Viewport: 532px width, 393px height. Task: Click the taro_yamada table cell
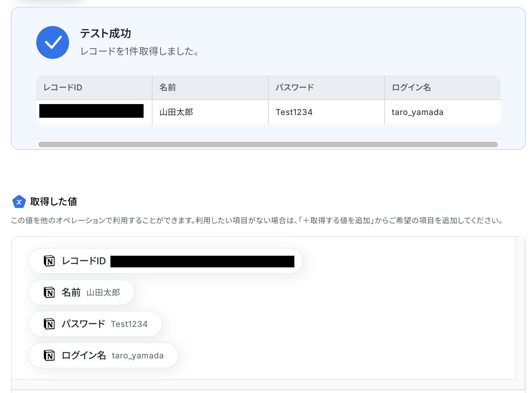pyautogui.click(x=443, y=112)
